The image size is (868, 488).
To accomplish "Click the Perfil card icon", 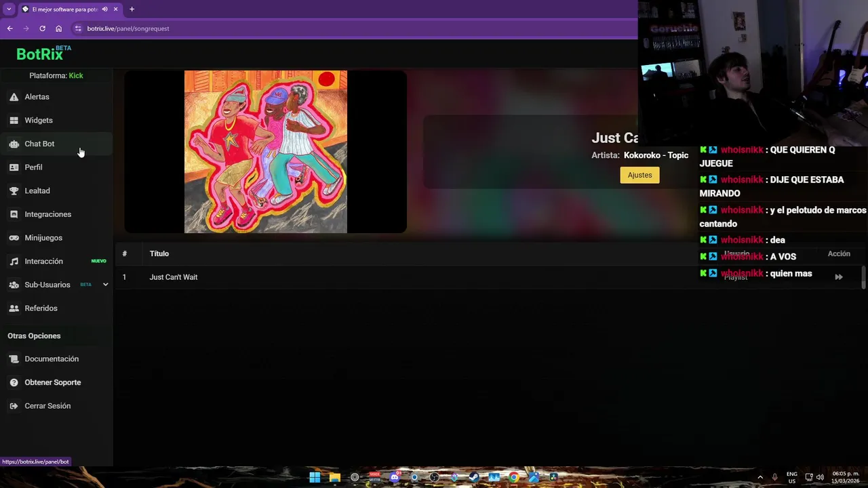I will coord(14,167).
